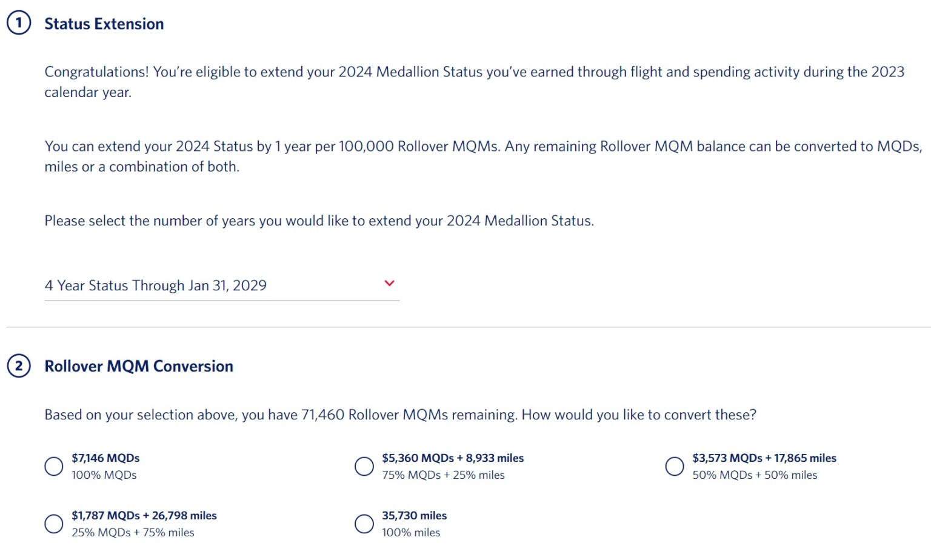Click the red chevron arrow on dropdown

390,283
